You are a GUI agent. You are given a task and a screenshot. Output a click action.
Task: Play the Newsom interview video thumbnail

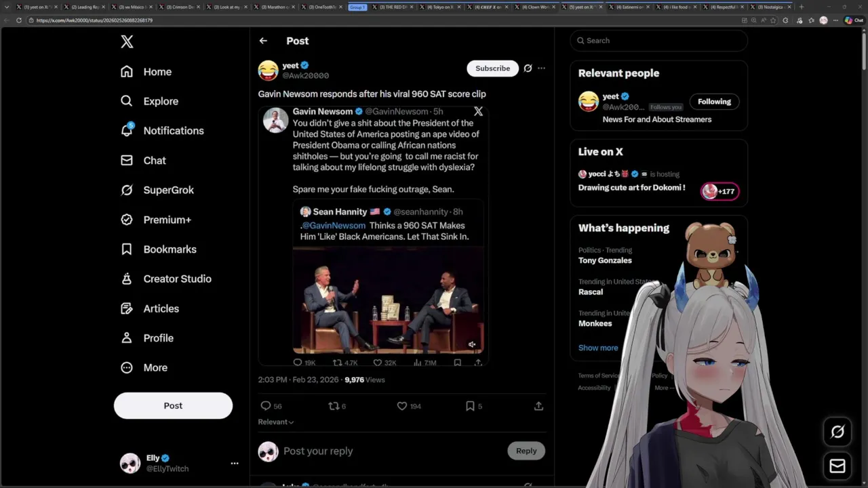(389, 300)
